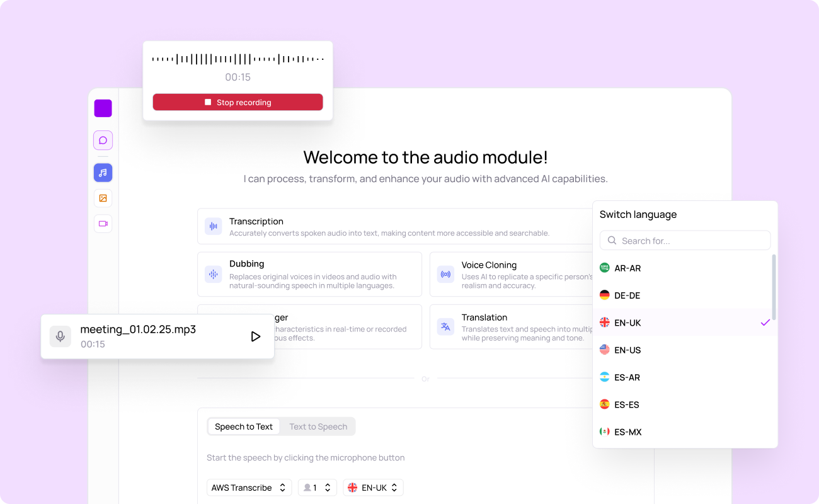Select EN-US in the language list
Image resolution: width=819 pixels, height=504 pixels.
[x=682, y=350]
